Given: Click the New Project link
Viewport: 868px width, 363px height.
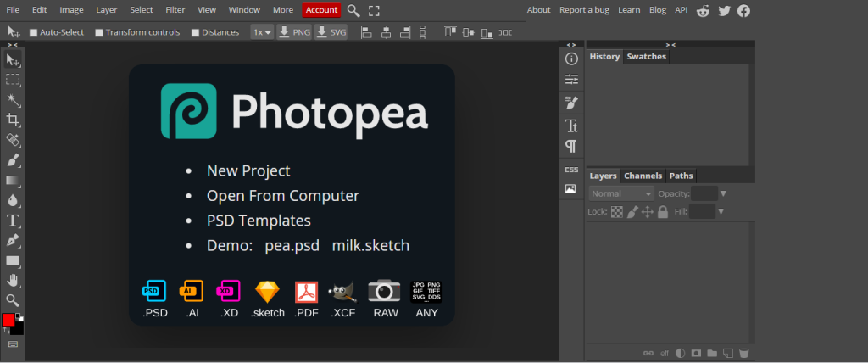Looking at the screenshot, I should pos(248,170).
